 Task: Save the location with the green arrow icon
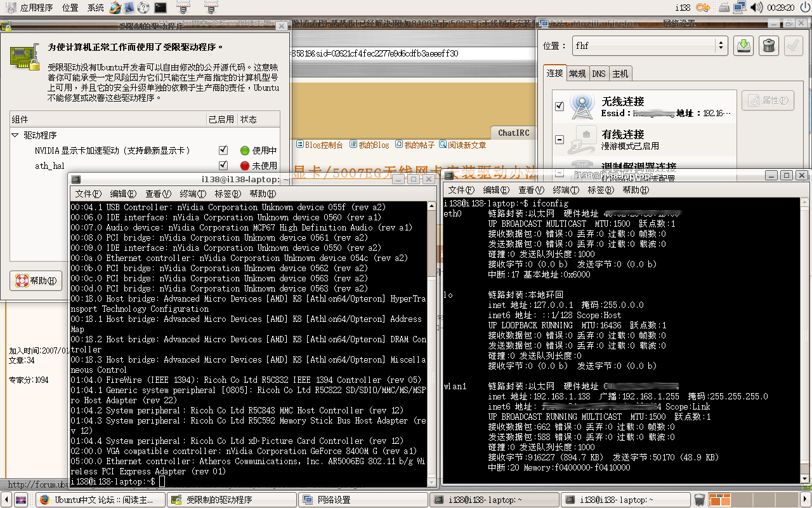coord(743,46)
